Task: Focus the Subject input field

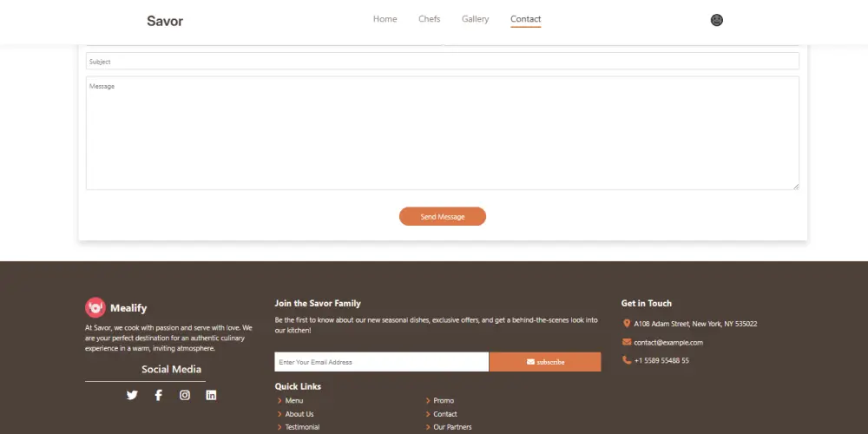Action: pos(443,61)
